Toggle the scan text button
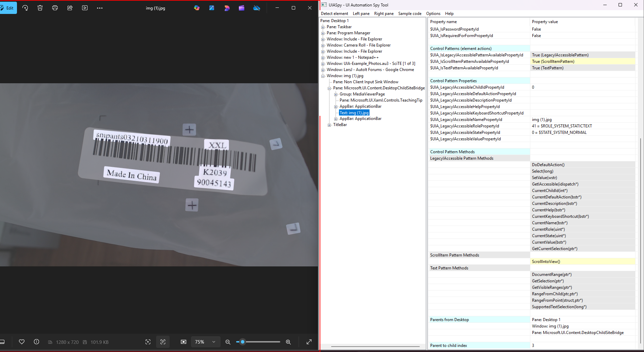Screen dimensions: 644x352 pyautogui.click(x=163, y=342)
